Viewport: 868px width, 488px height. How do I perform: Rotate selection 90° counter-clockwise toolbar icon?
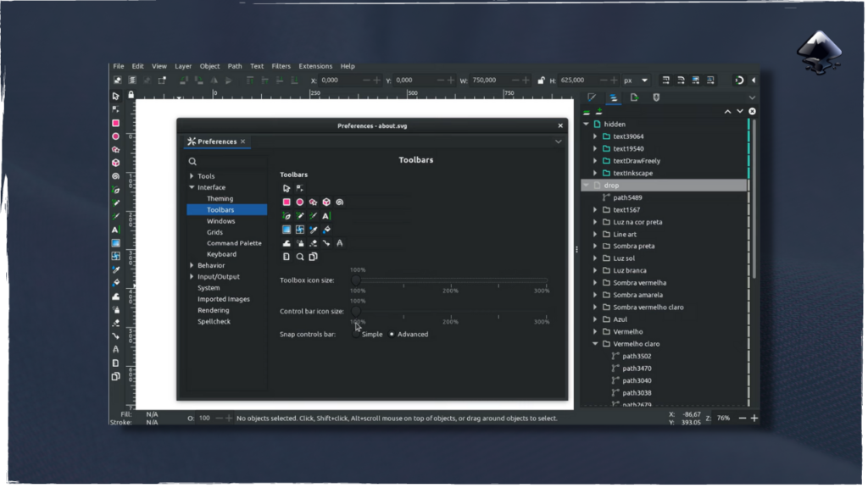pyautogui.click(x=184, y=80)
